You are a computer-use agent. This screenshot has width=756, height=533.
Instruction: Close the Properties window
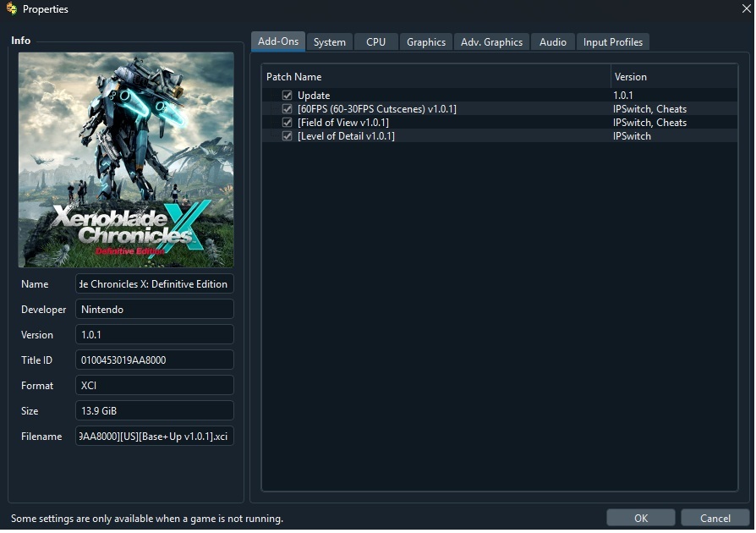[x=747, y=8]
